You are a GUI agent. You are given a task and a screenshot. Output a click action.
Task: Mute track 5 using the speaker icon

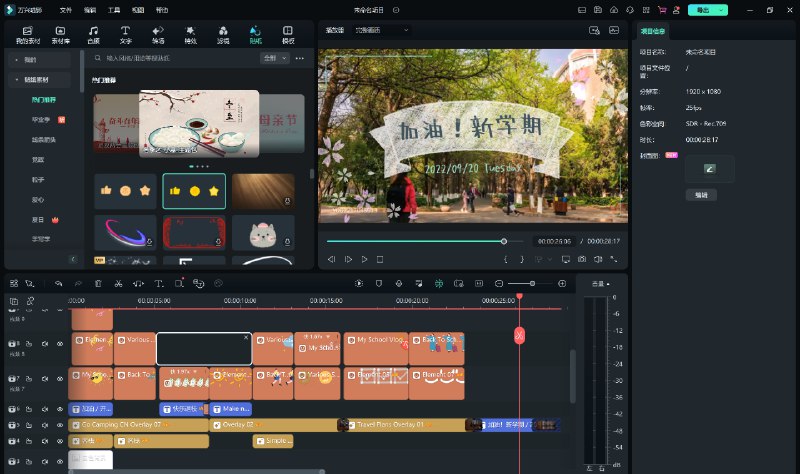[x=45, y=425]
